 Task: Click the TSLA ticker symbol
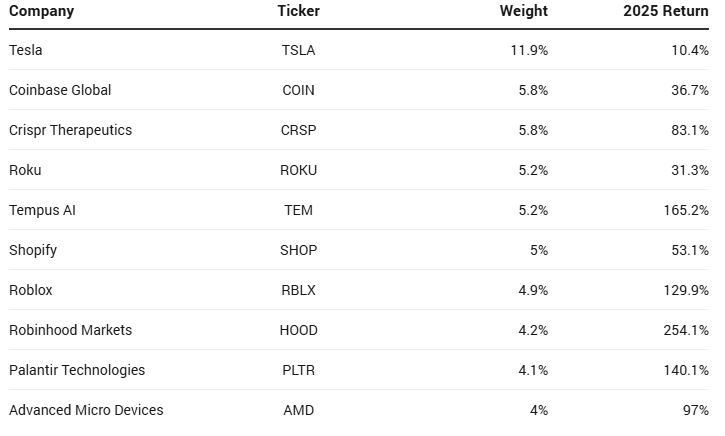[298, 50]
